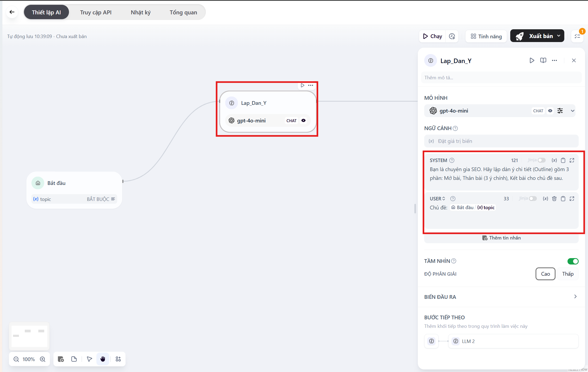Switch to the Truy cập API tab
This screenshot has height=372, width=588.
(x=96, y=12)
